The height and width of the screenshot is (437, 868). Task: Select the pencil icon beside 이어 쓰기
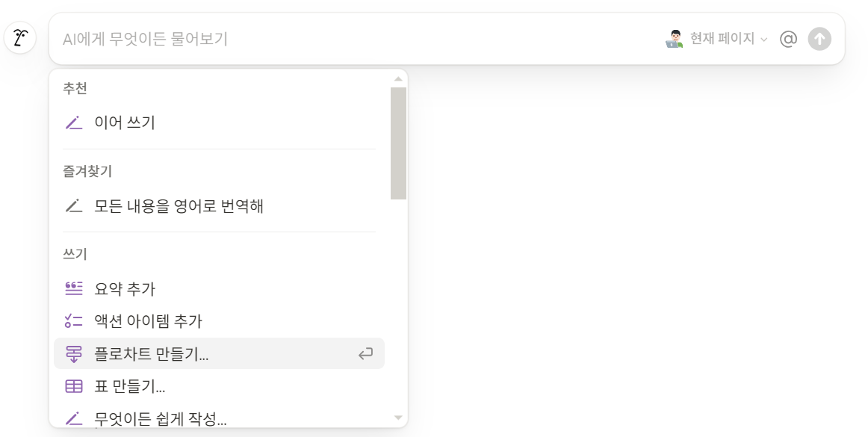[73, 122]
